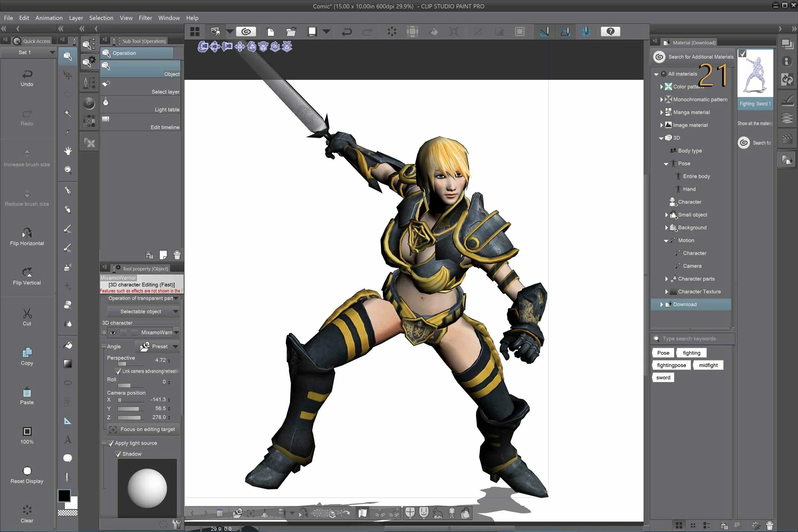
Task: Disable Apply light source checkbox
Action: coord(111,443)
